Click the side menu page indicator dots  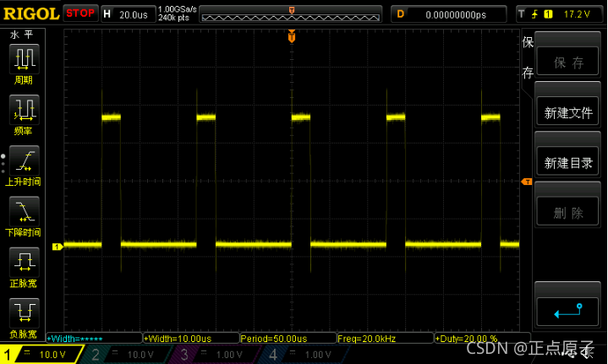tap(3, 163)
